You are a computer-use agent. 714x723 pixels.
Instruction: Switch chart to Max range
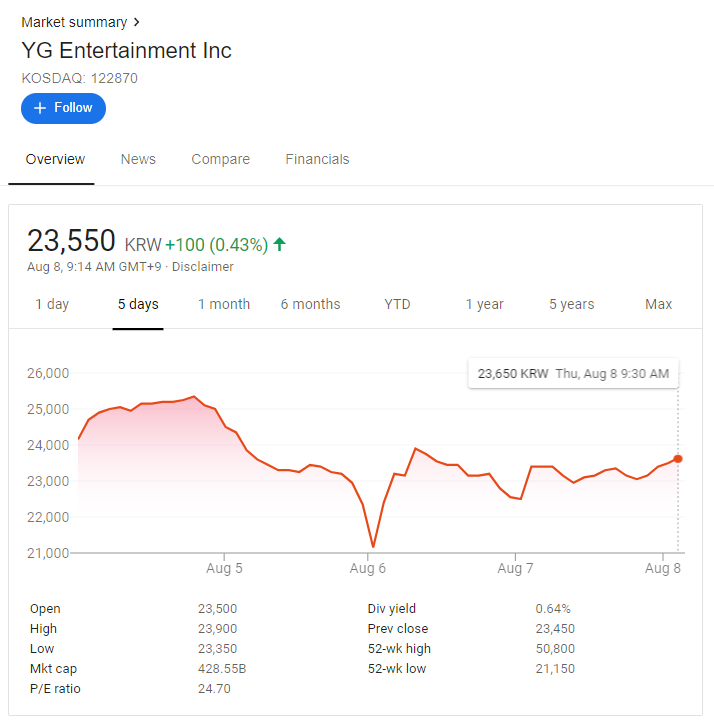658,304
